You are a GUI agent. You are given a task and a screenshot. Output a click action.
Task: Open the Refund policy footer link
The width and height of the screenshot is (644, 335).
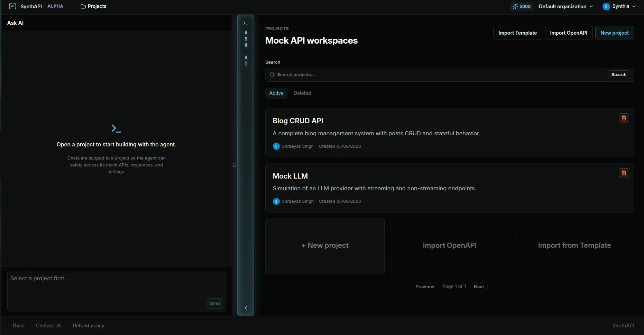[89, 326]
